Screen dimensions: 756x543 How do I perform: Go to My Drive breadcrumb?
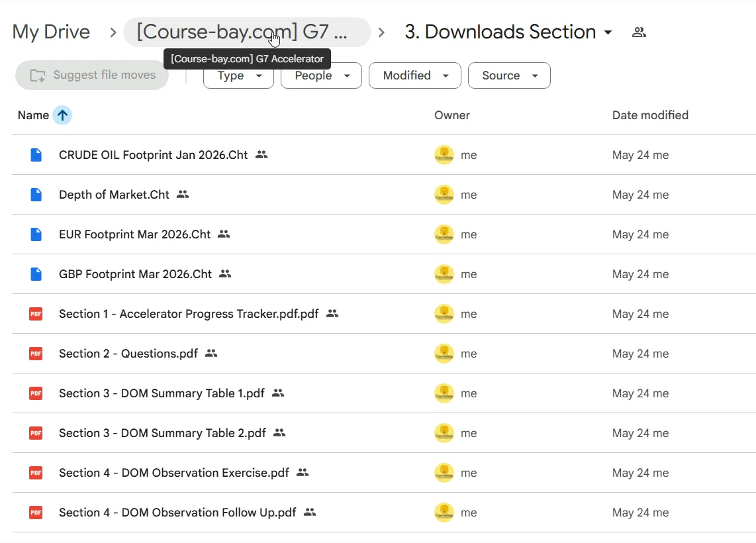click(x=51, y=32)
